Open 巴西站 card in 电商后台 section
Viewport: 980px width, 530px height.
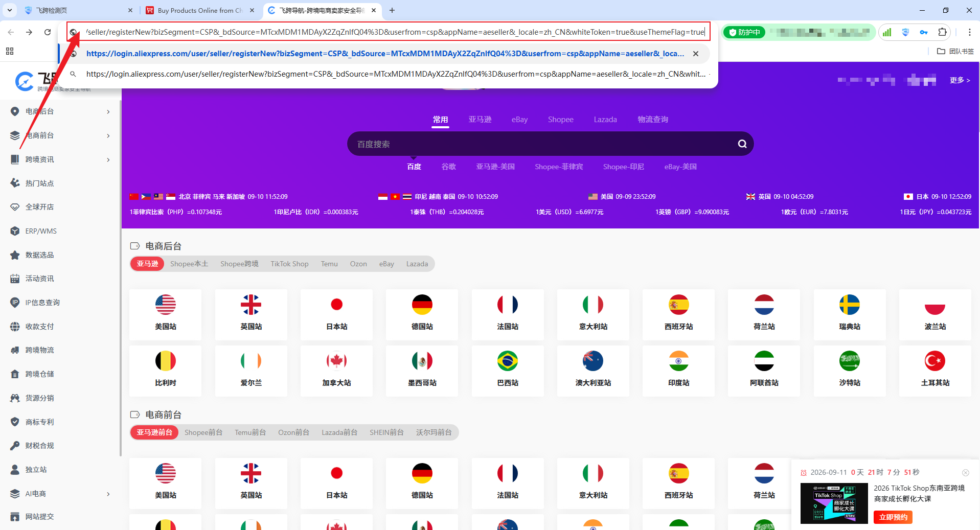(508, 371)
